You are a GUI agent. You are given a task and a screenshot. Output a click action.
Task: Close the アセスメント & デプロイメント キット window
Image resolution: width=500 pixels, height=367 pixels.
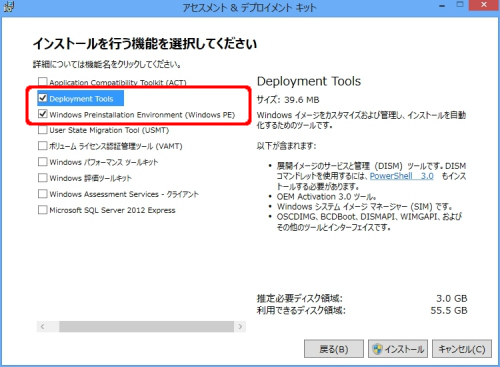point(484,5)
